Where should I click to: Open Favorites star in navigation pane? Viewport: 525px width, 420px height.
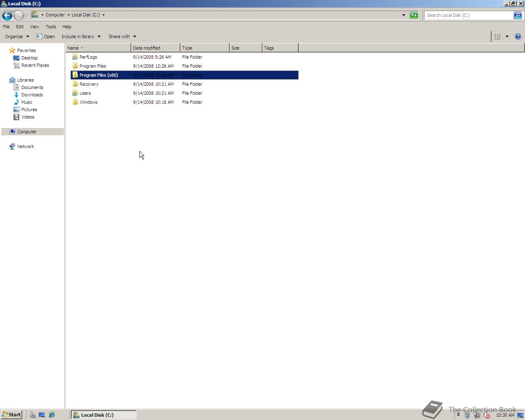pos(12,50)
